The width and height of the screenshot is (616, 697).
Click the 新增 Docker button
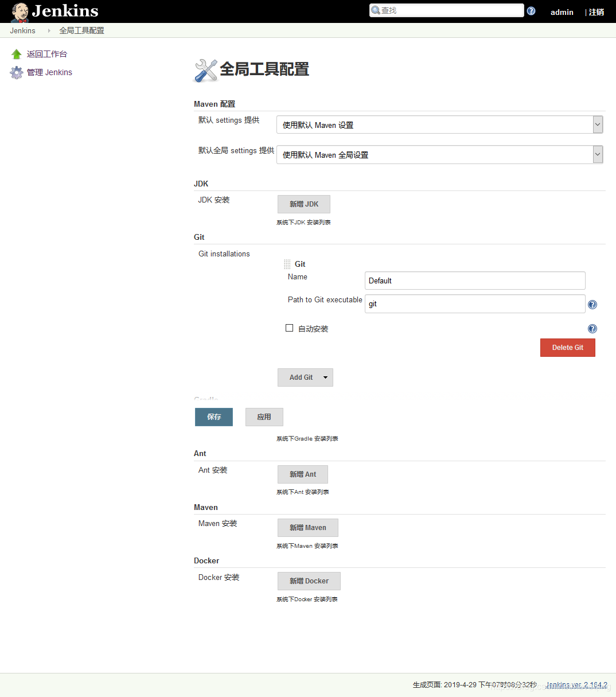pos(309,581)
